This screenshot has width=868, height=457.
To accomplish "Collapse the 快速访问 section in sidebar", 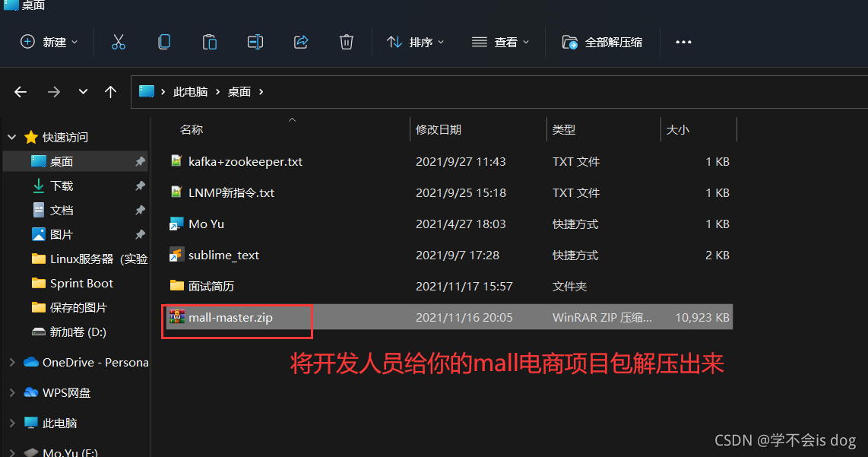I will click(x=11, y=136).
